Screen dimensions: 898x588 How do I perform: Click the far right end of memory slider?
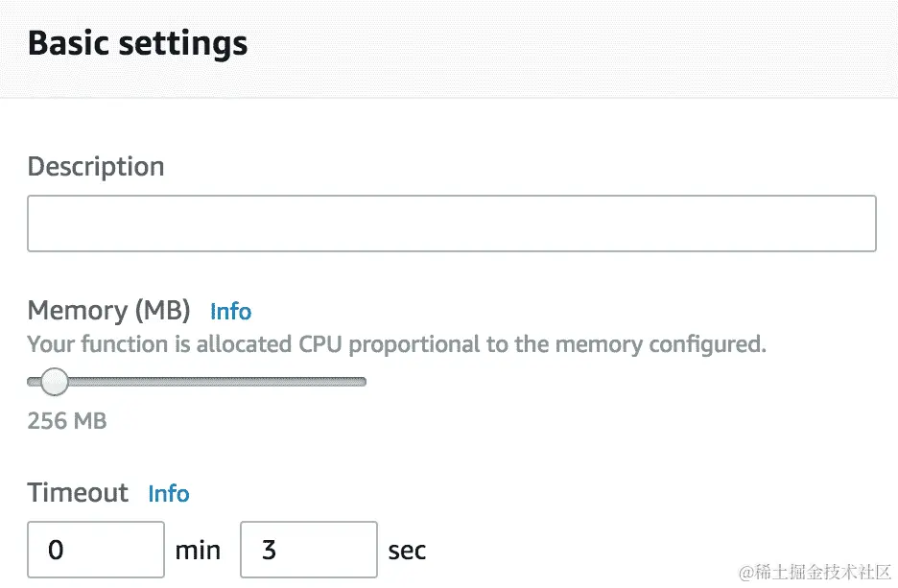coord(363,382)
